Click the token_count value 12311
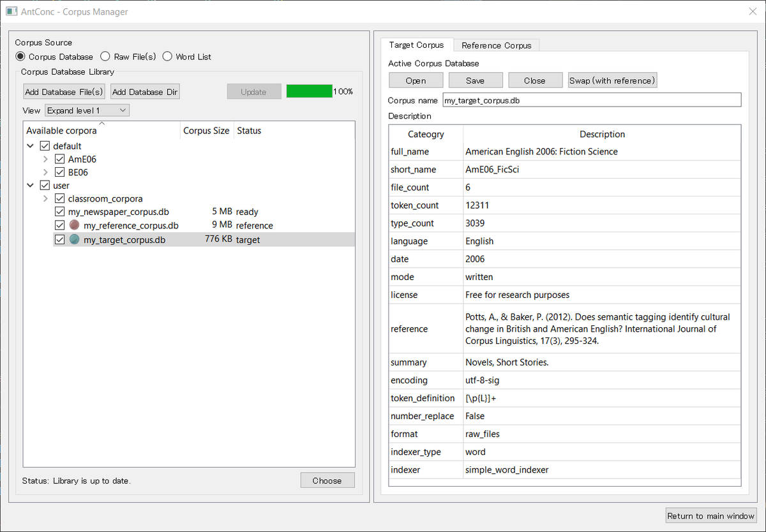Screen dimensions: 766x532 click(477, 205)
